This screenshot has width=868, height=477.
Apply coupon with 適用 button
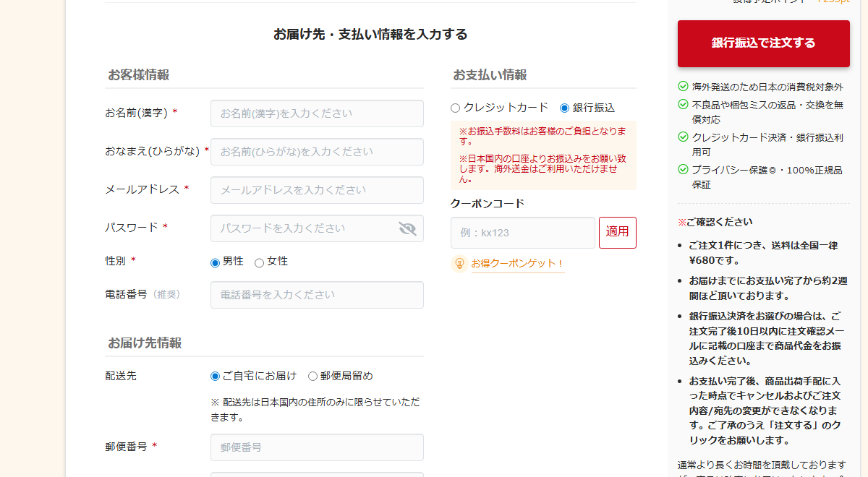click(x=618, y=233)
